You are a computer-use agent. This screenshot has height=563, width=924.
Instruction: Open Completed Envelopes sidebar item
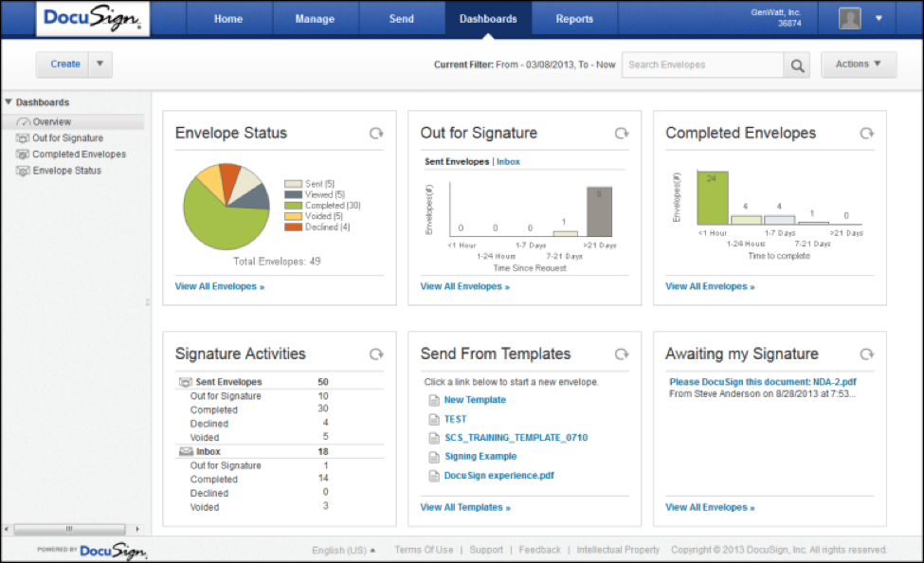[x=79, y=154]
